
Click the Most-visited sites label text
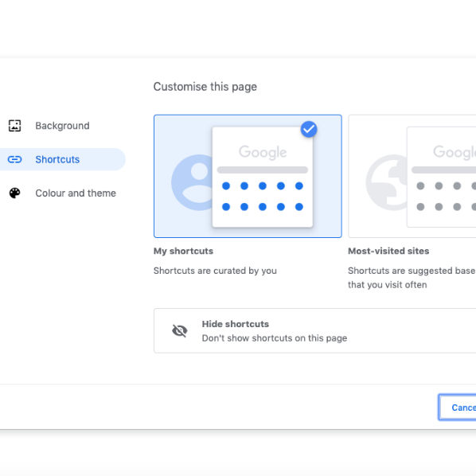[x=388, y=251]
